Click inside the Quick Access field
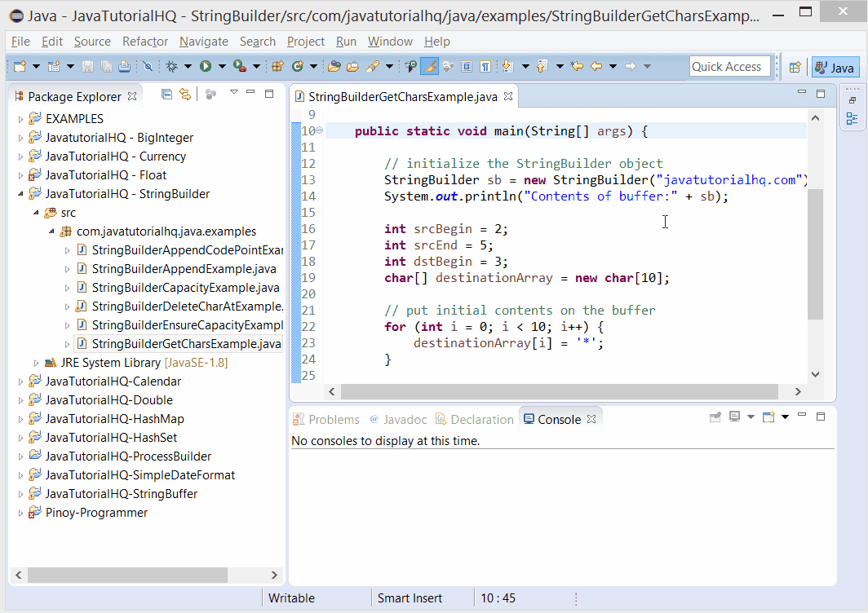 pyautogui.click(x=728, y=66)
